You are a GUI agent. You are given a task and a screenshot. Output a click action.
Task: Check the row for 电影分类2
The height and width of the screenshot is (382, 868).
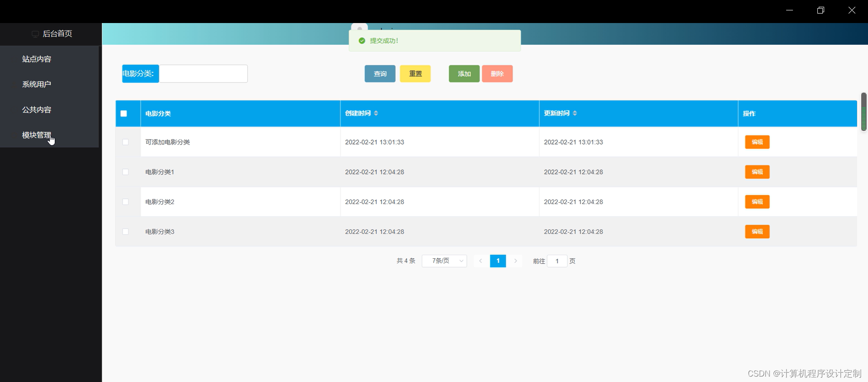click(126, 202)
